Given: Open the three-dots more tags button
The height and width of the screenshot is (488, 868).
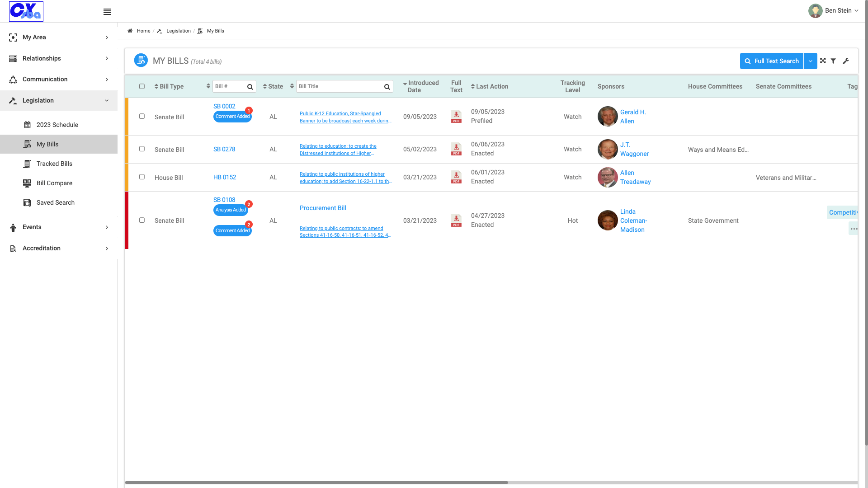Looking at the screenshot, I should tap(854, 229).
